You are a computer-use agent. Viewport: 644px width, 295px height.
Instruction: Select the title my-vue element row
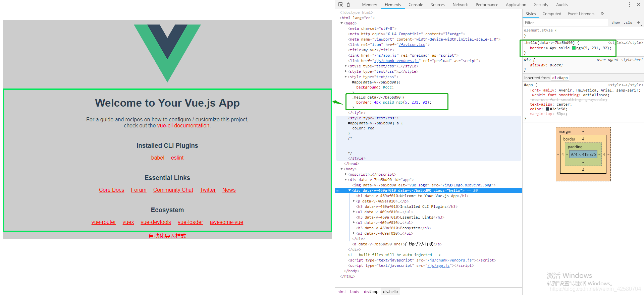(x=370, y=50)
